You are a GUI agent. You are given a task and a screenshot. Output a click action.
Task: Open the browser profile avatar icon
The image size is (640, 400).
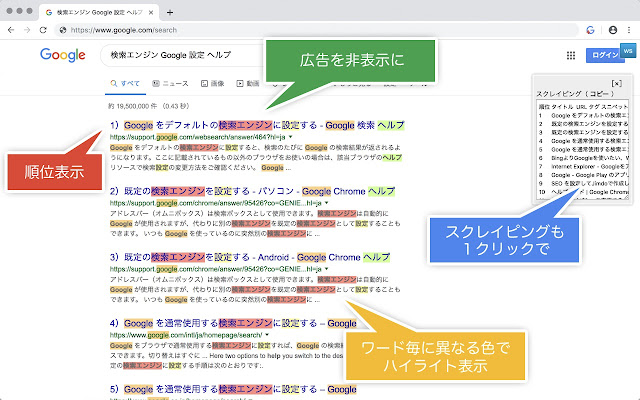(x=613, y=30)
